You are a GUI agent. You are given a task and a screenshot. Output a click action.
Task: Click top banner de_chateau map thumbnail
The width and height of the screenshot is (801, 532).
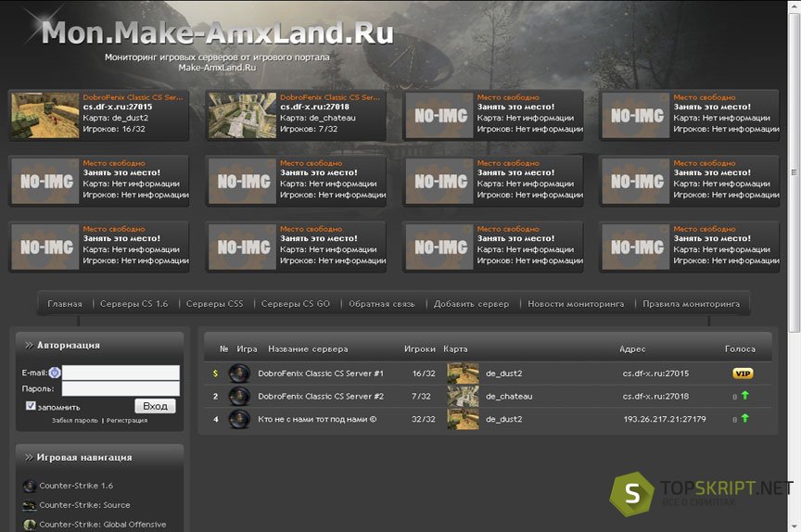(x=242, y=115)
